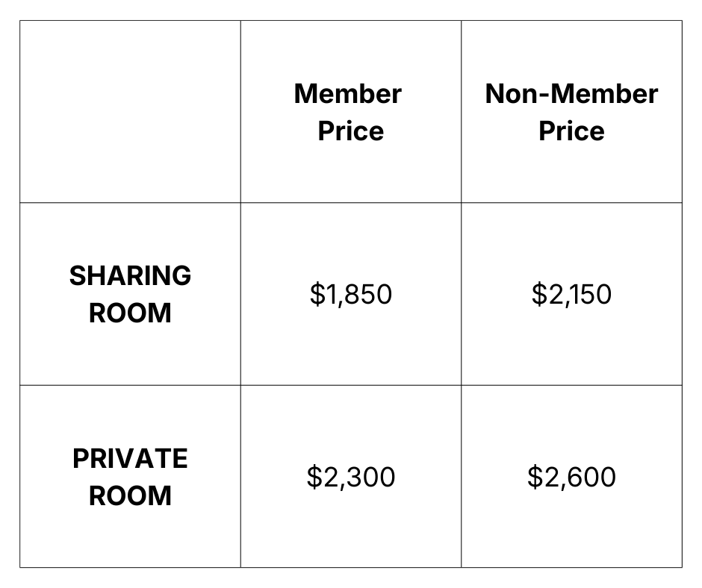Click the dollar sign in $2,150
This screenshot has height=588, width=702.
538,295
